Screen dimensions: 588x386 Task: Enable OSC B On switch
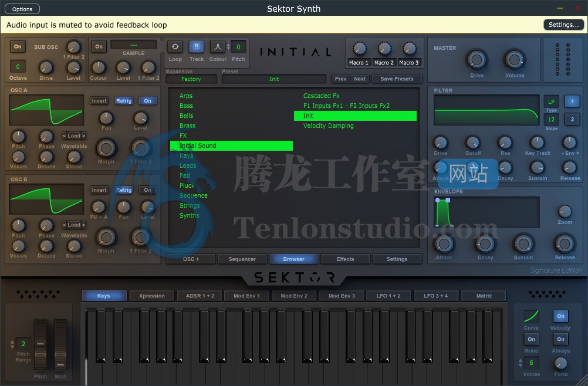[148, 190]
